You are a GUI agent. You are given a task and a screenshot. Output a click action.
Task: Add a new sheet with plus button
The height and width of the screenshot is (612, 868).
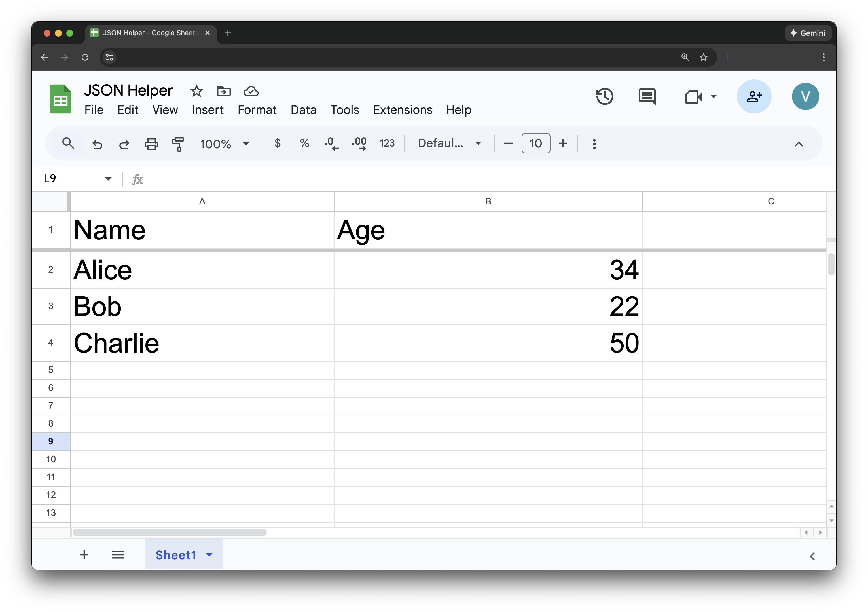click(x=84, y=555)
